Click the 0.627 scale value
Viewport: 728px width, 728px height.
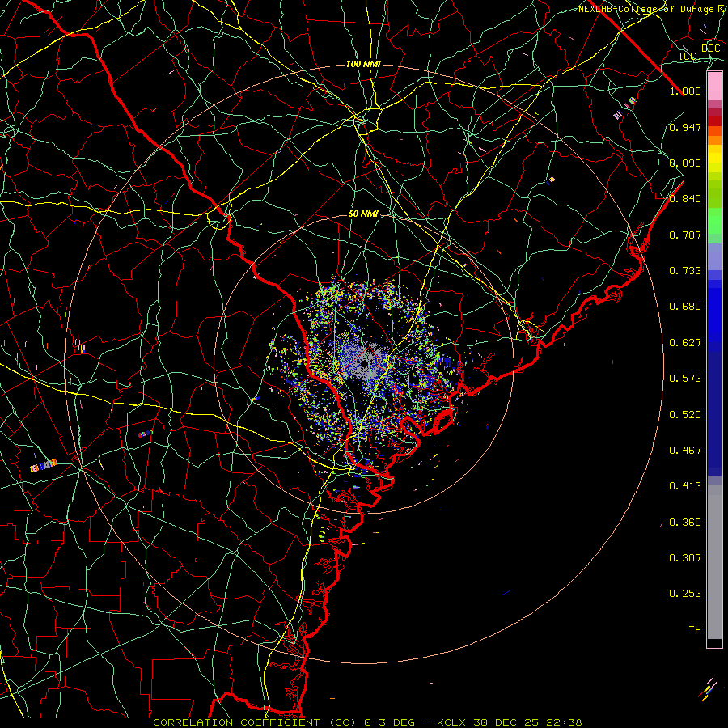685,343
